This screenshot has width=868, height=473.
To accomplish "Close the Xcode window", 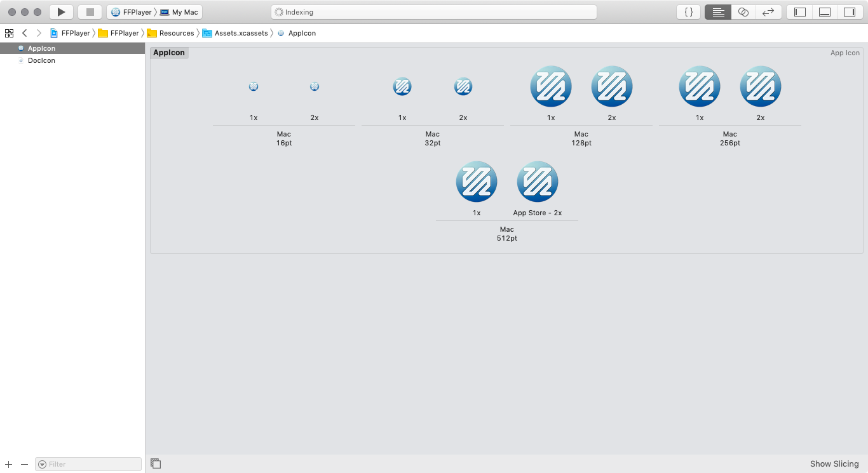I will click(x=12, y=12).
